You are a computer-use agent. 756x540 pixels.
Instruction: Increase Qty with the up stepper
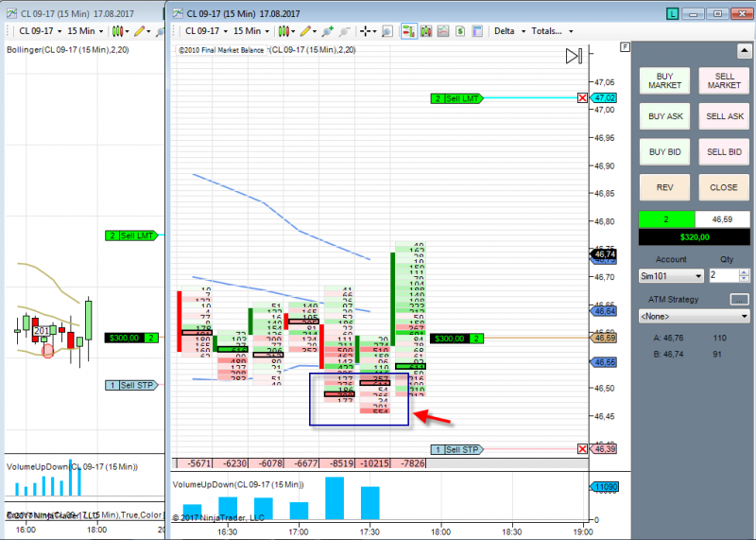[745, 272]
